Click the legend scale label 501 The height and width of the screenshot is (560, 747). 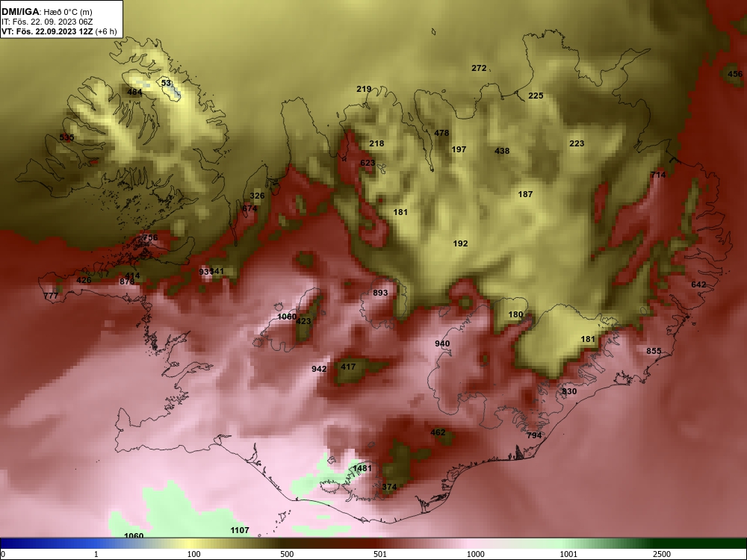click(x=380, y=554)
